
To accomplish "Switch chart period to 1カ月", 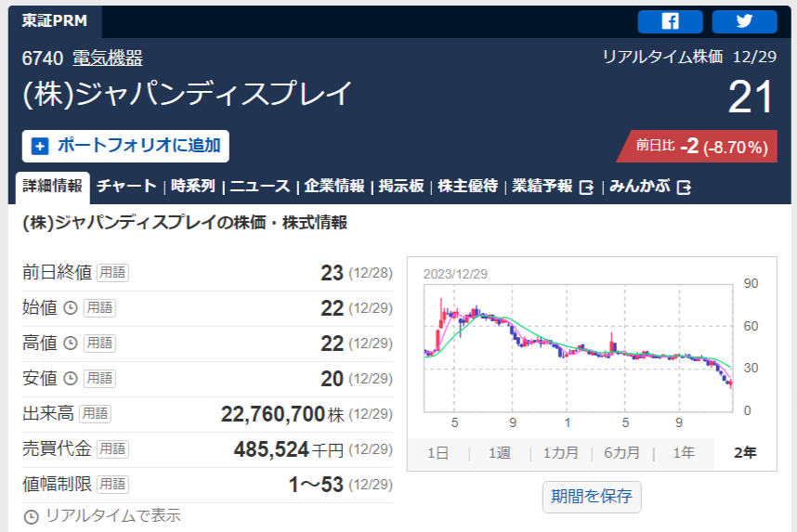I will [561, 453].
